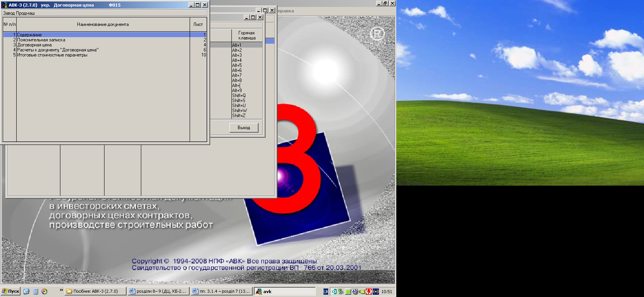Select the Shift+Q hotkey cell
644x297 pixels.
click(247, 96)
